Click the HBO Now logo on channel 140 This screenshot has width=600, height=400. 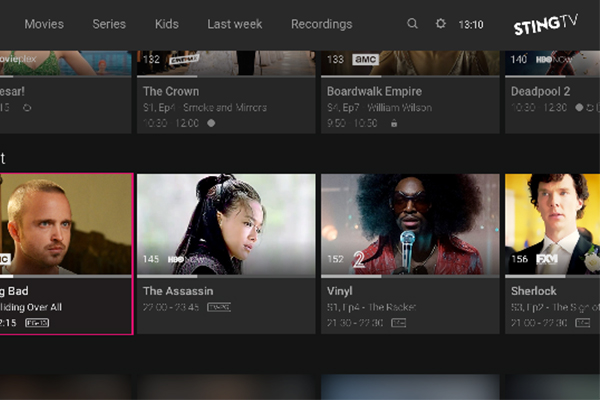(553, 59)
